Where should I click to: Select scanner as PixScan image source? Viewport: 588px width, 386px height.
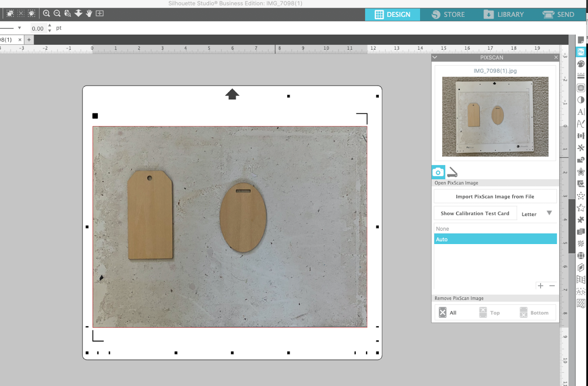[452, 172]
